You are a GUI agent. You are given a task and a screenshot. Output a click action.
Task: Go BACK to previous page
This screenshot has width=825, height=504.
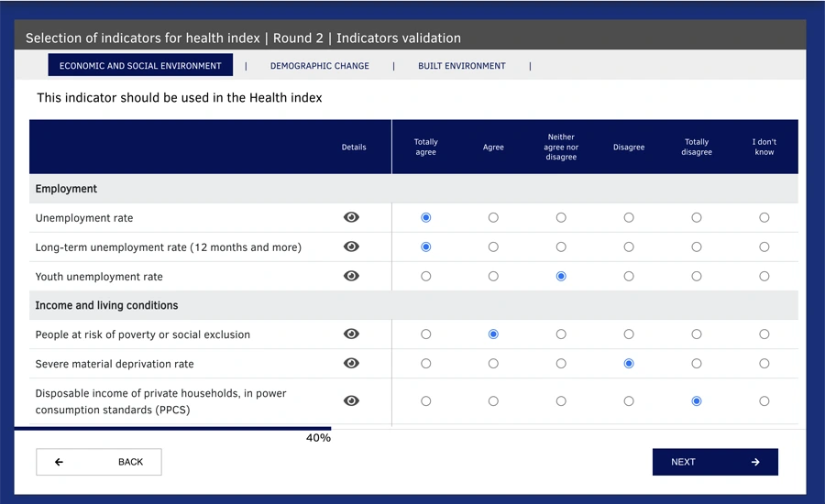pos(99,462)
